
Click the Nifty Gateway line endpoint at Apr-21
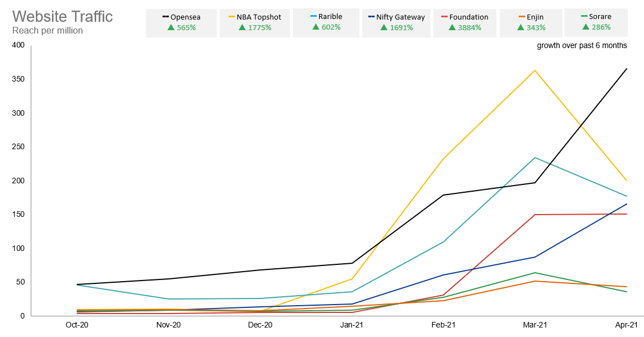coord(626,203)
